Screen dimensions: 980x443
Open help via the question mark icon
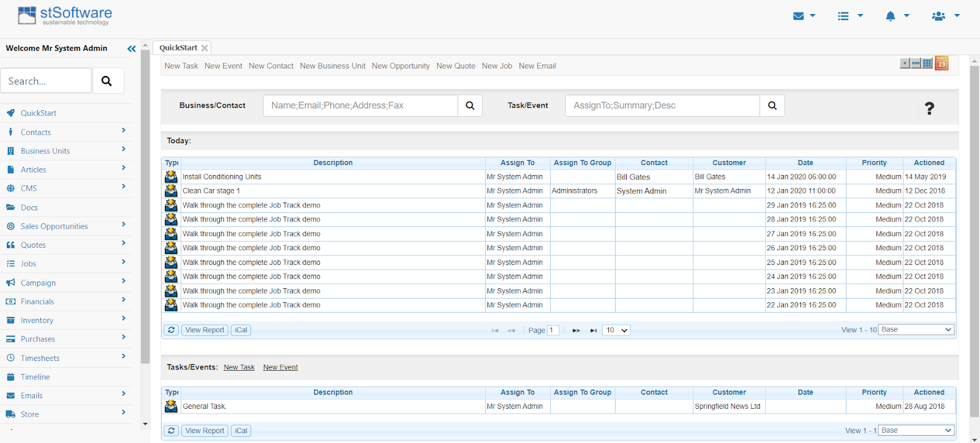point(929,108)
